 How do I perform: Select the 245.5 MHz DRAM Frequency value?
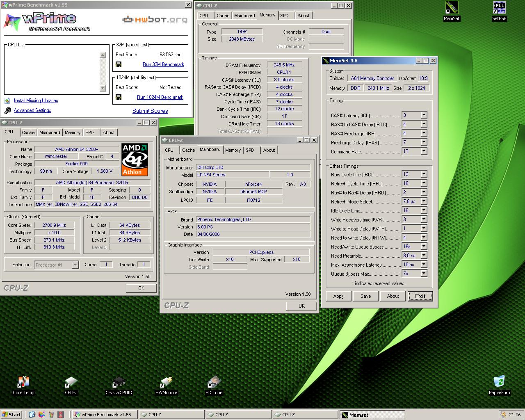pos(284,65)
